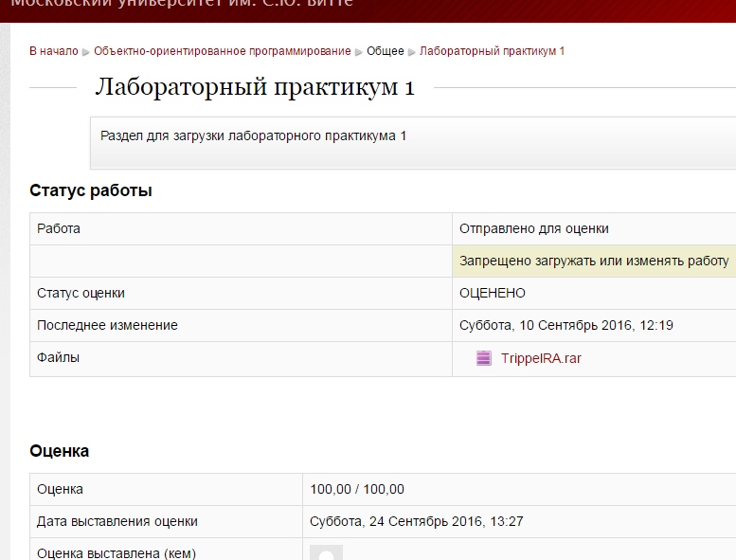Click the "Статус работы" section heading
This screenshot has height=560, width=736.
(x=91, y=190)
